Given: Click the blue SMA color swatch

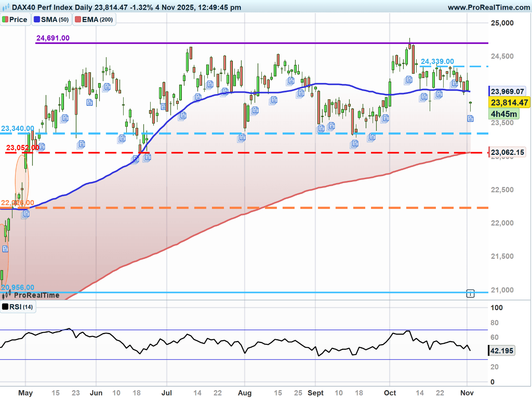Looking at the screenshot, I should click(x=37, y=19).
